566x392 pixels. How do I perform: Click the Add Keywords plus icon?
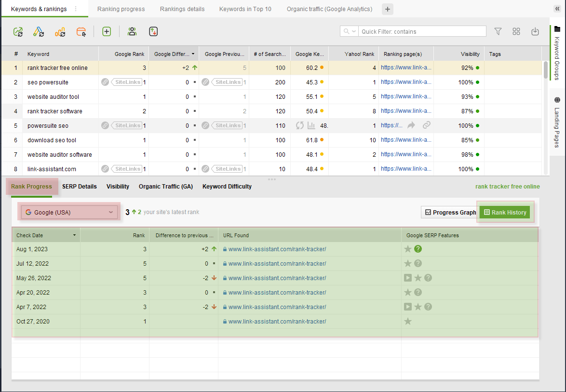pos(107,32)
